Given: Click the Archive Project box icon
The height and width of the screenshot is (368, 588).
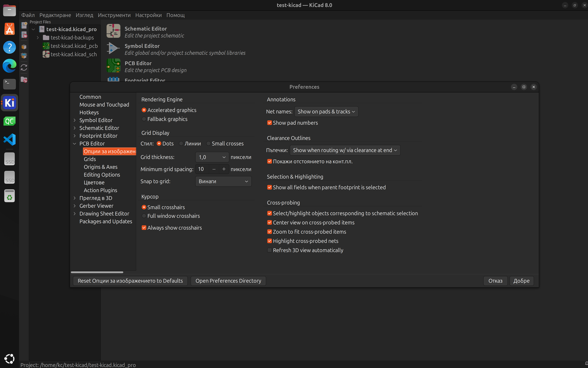Looking at the screenshot, I should [24, 47].
